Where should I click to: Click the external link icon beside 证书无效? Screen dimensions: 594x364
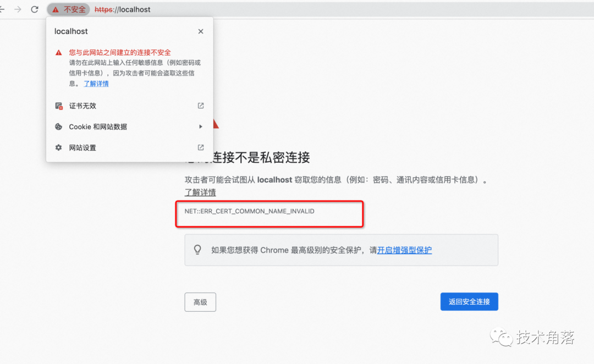point(200,106)
